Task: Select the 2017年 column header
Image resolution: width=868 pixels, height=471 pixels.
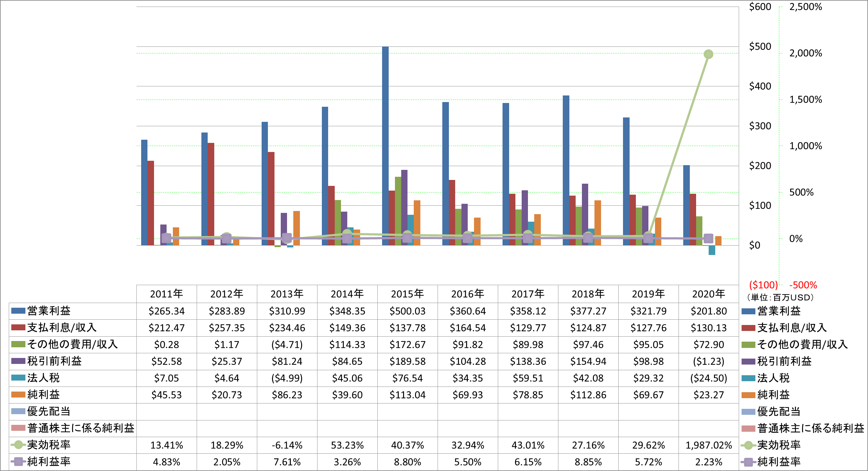Action: click(x=528, y=294)
